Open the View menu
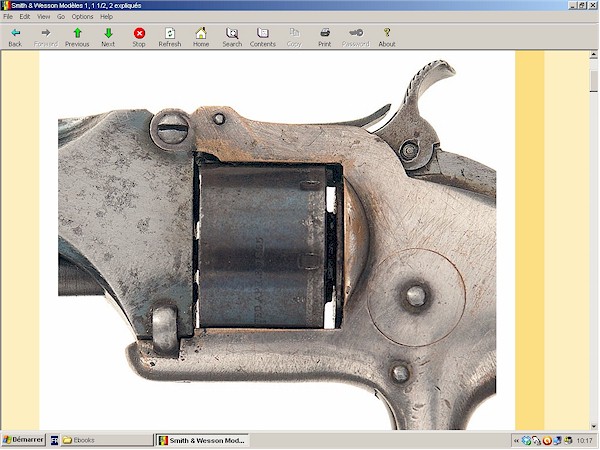This screenshot has height=450, width=600. (x=43, y=17)
